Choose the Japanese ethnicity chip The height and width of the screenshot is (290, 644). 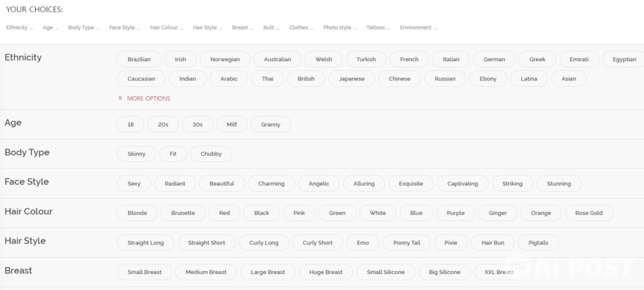point(352,79)
